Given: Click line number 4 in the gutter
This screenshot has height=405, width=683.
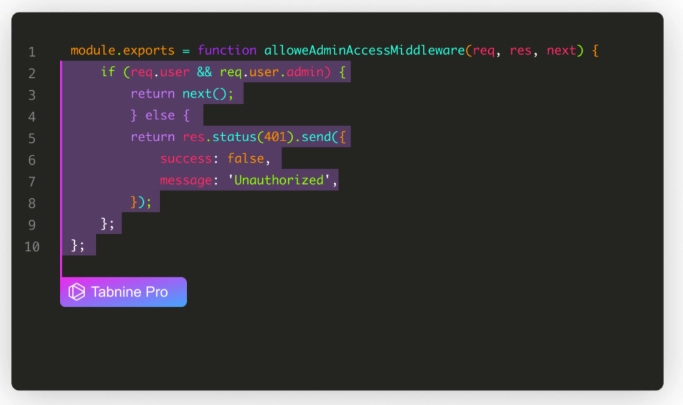Looking at the screenshot, I should [x=32, y=117].
